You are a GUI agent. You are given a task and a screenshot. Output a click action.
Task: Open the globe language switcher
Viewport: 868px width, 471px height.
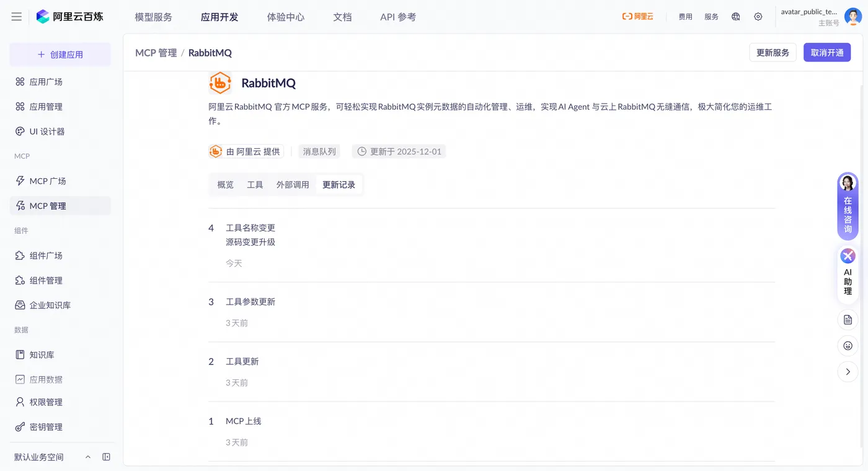(x=736, y=17)
